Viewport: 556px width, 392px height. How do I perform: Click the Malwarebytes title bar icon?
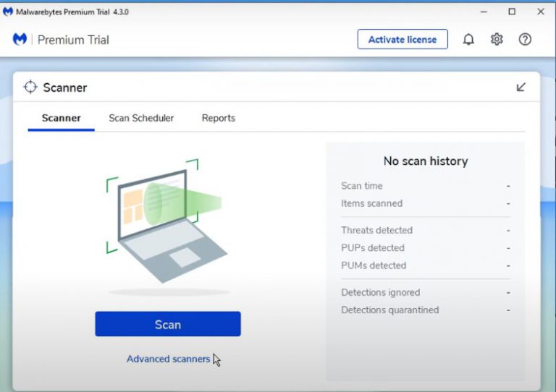tap(8, 12)
